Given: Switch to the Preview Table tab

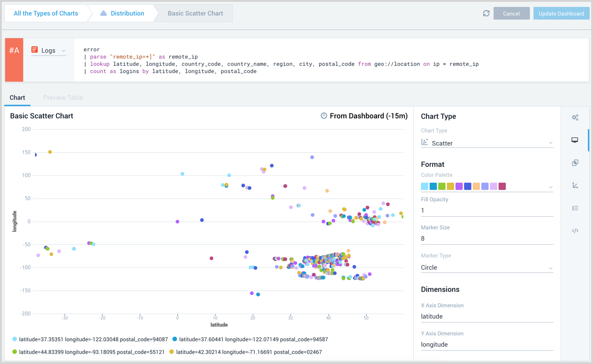Looking at the screenshot, I should click(x=63, y=97).
